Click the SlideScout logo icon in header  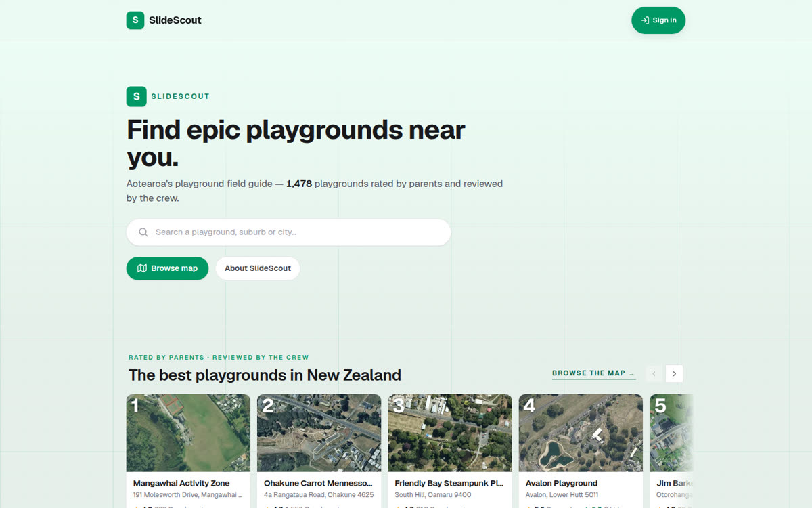(135, 20)
